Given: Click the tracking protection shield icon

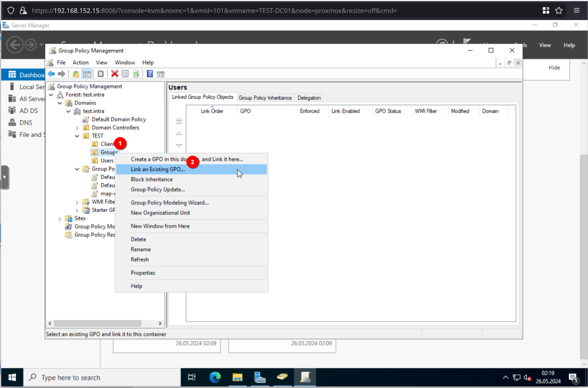Looking at the screenshot, I should pyautogui.click(x=11, y=10).
